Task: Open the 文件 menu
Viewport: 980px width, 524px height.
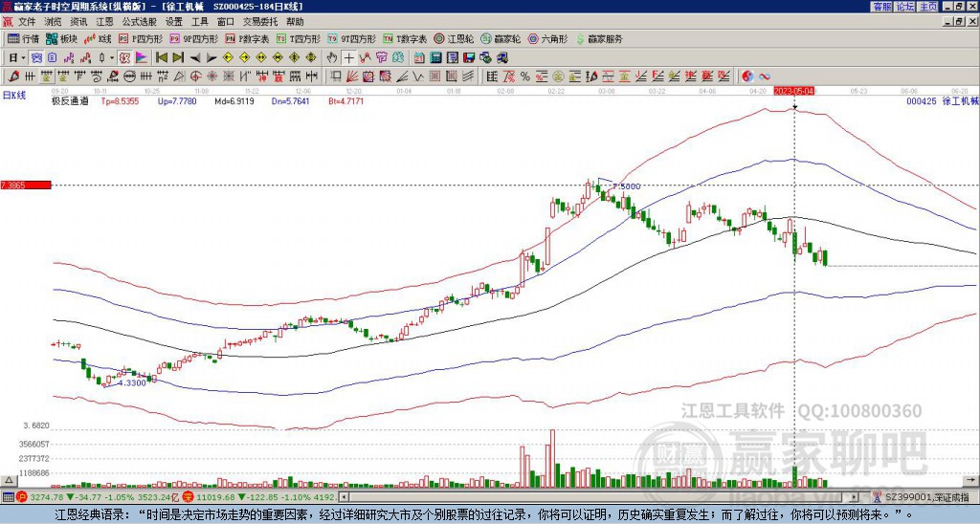Action: pos(27,22)
